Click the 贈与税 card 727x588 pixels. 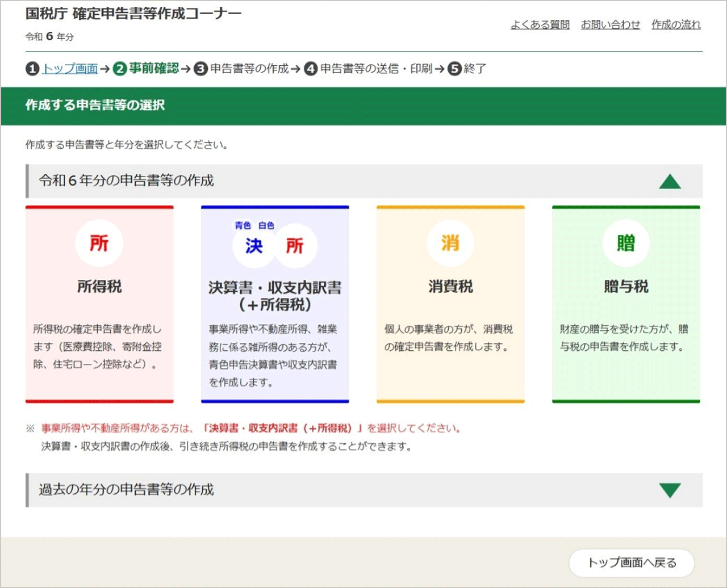click(625, 304)
